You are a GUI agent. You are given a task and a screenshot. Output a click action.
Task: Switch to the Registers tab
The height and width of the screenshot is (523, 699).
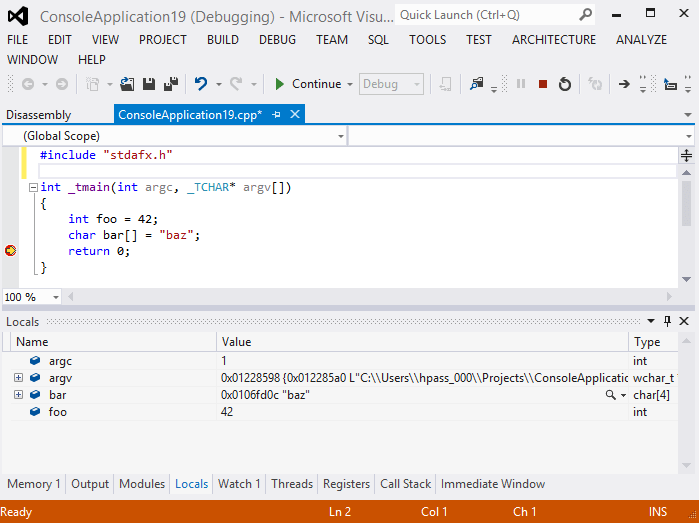346,484
